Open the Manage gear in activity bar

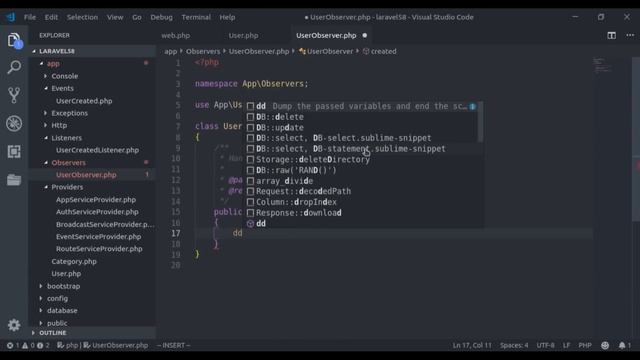pyautogui.click(x=14, y=325)
